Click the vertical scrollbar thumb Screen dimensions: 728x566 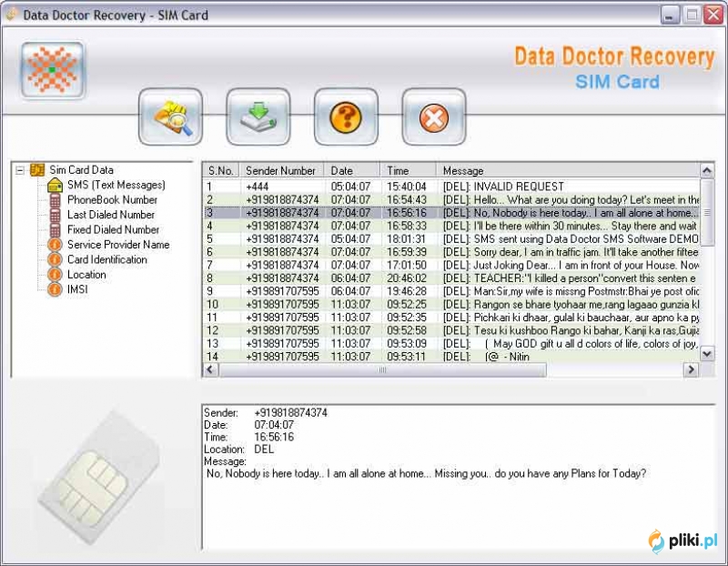(707, 212)
